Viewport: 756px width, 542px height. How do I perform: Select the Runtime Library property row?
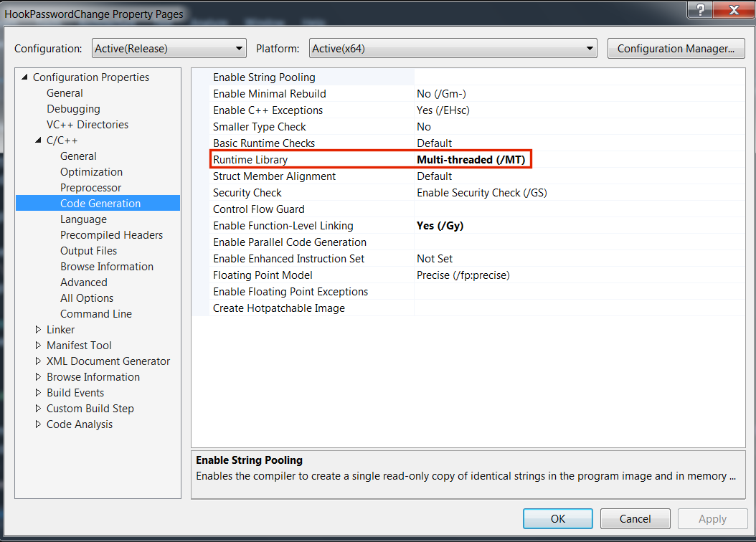coord(250,160)
